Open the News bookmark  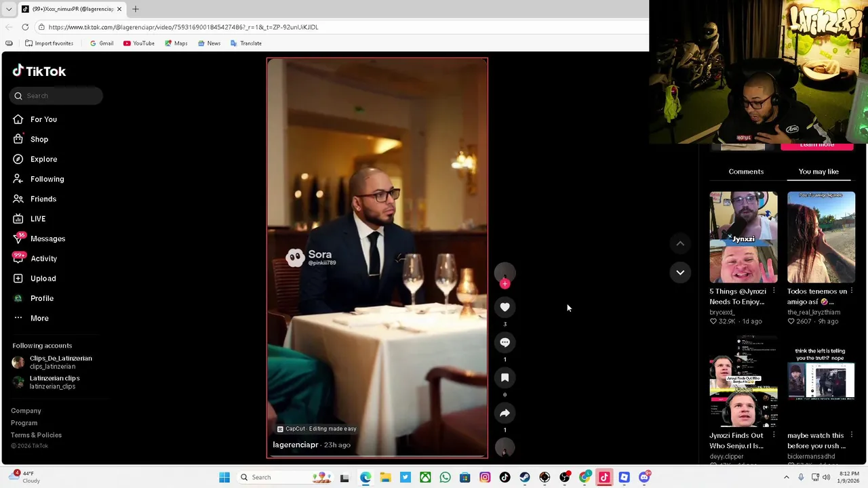209,43
